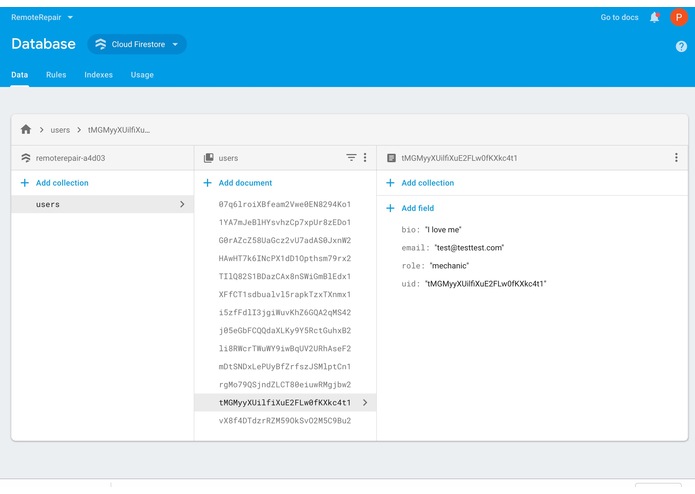This screenshot has height=494, width=695.
Task: Select document XFfCT1sdbualvl5rapkTzxTXnmx1
Action: [x=285, y=294]
